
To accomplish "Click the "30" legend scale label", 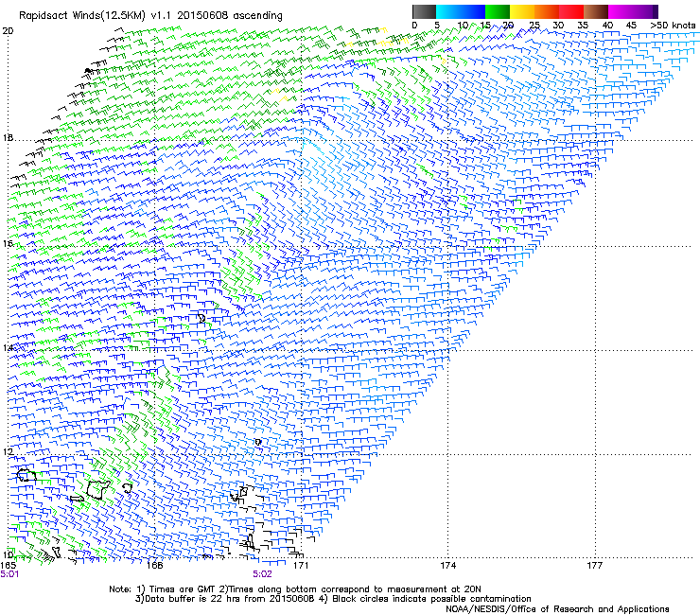I will (x=558, y=26).
